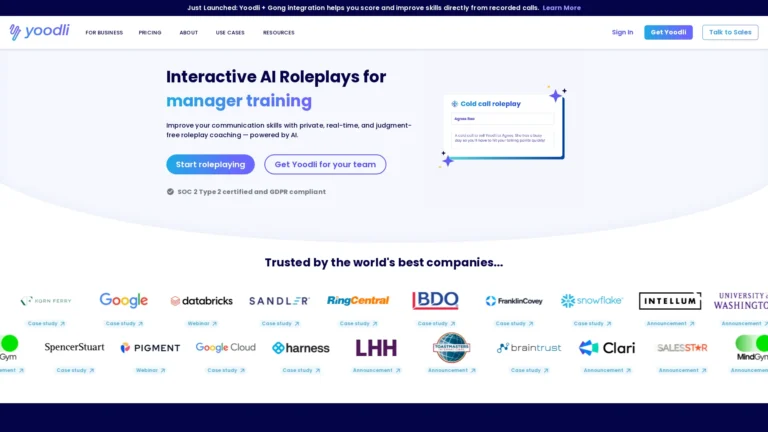This screenshot has width=768, height=432.
Task: Click the Google company logo
Action: pos(124,301)
